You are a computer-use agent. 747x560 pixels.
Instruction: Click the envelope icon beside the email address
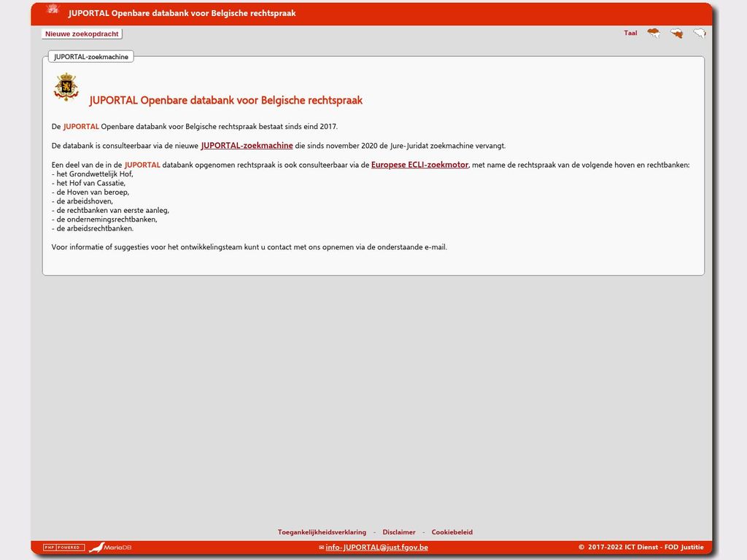click(322, 548)
